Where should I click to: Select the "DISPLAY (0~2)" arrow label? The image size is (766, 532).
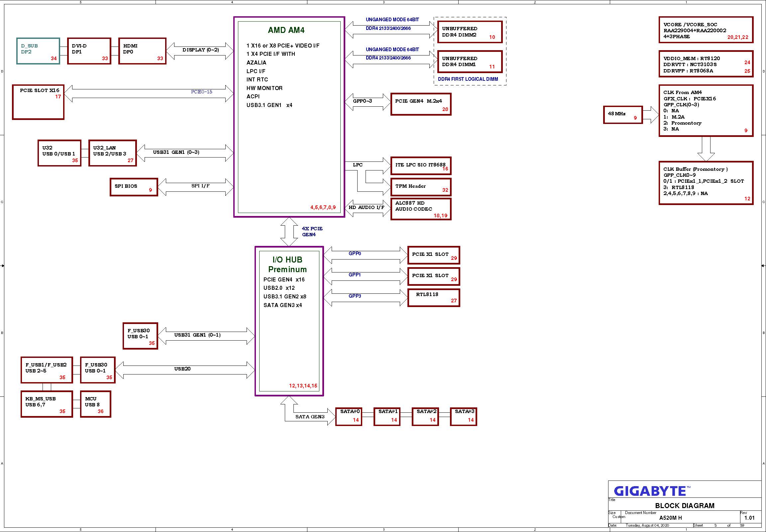click(x=201, y=50)
